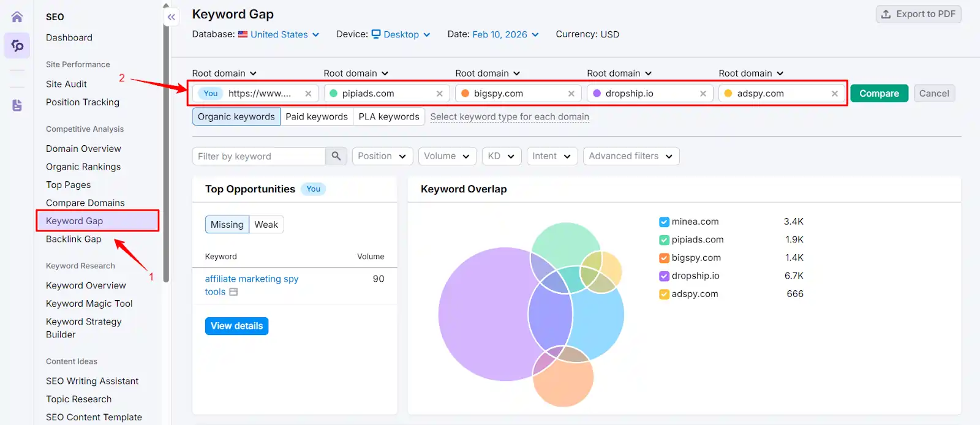The height and width of the screenshot is (425, 980).
Task: Remove dropship.io from comparison
Action: point(703,94)
